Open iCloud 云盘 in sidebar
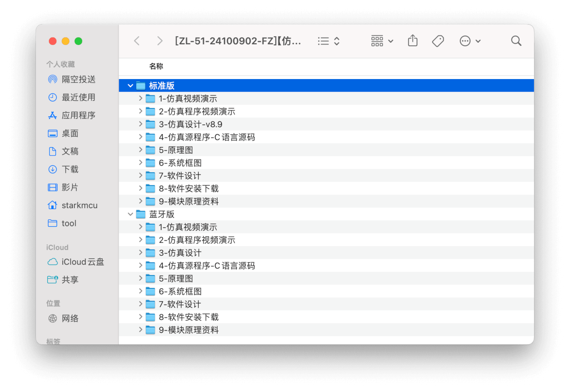The height and width of the screenshot is (392, 570). [x=76, y=262]
